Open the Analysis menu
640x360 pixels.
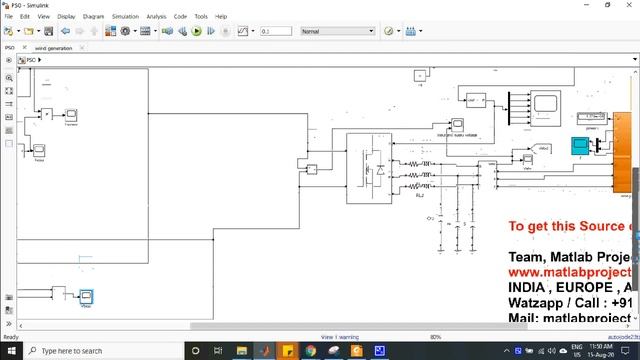click(x=156, y=16)
